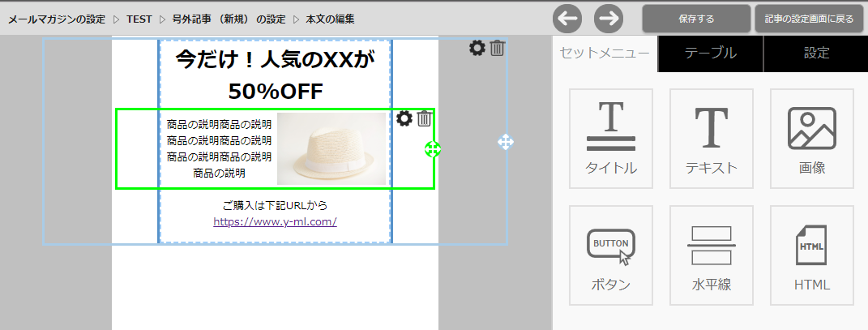The width and height of the screenshot is (868, 330).
Task: Open settings gear of outer blue block
Action: tap(477, 49)
